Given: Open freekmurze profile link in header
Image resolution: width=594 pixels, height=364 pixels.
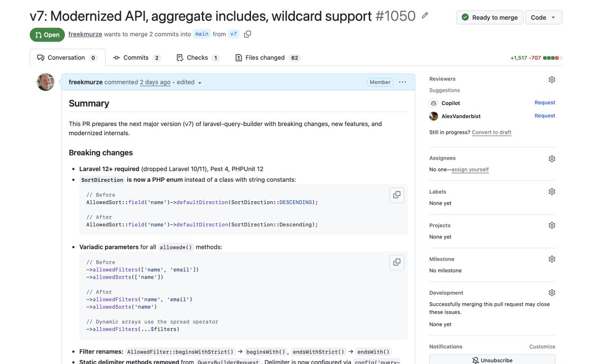Looking at the screenshot, I should click(x=85, y=34).
